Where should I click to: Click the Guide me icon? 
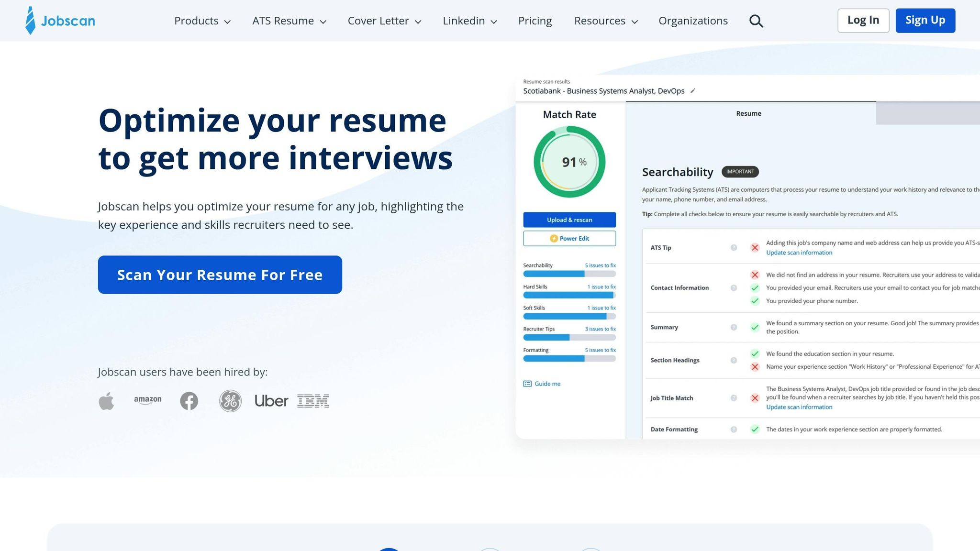[x=527, y=384]
